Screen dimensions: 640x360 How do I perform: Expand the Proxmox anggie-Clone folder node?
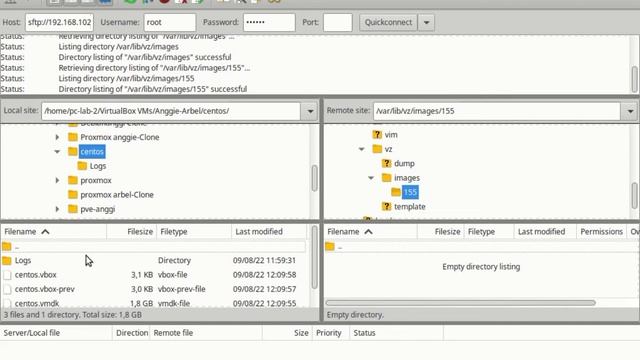pos(58,137)
